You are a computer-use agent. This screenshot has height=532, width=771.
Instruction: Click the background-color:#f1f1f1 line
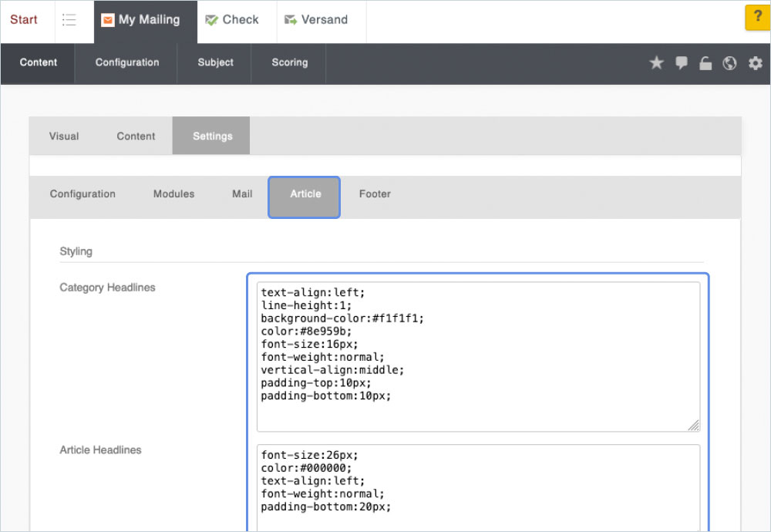[342, 318]
